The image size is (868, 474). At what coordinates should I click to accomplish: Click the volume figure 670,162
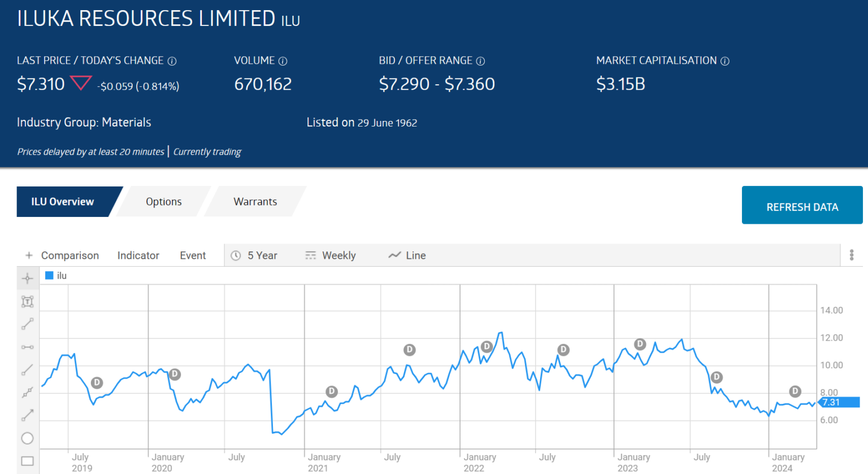tap(263, 84)
